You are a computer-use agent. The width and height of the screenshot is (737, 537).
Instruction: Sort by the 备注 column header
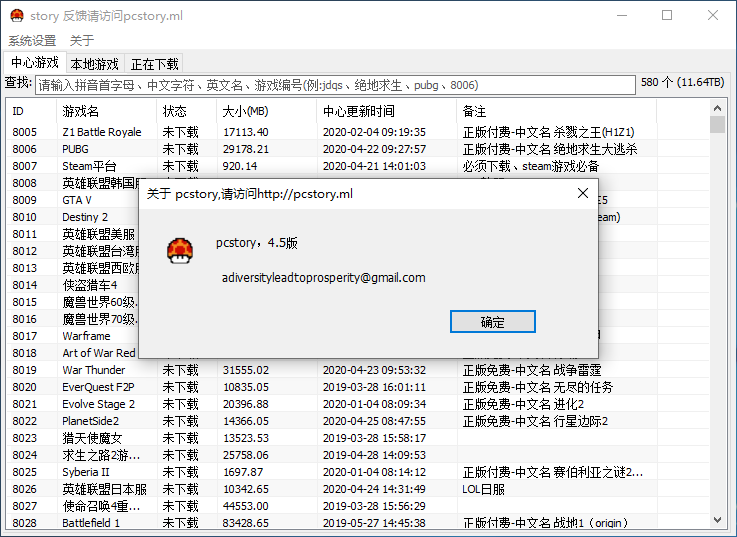(x=556, y=111)
